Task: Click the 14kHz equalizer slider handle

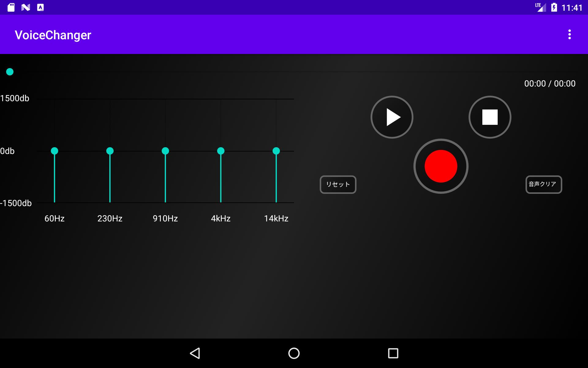Action: coord(276,151)
